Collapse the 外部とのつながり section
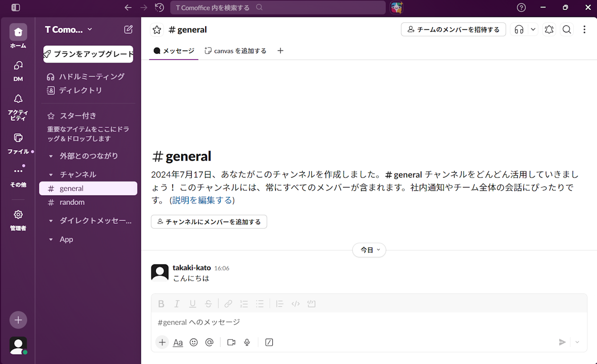Viewport: 597px width, 364px height. click(x=51, y=156)
